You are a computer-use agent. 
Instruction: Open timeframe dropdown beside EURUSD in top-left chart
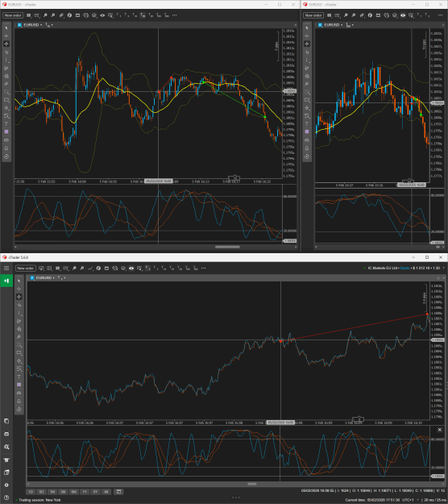click(49, 25)
